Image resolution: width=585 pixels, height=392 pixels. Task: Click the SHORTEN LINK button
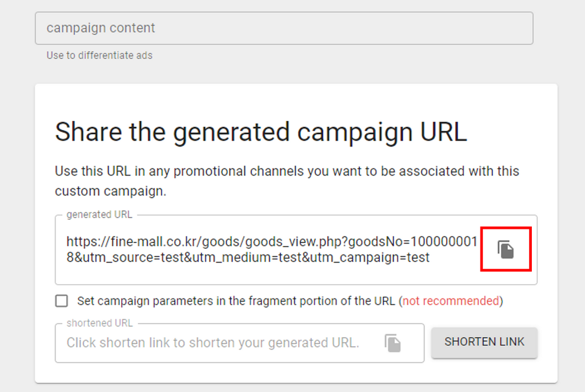pyautogui.click(x=484, y=342)
